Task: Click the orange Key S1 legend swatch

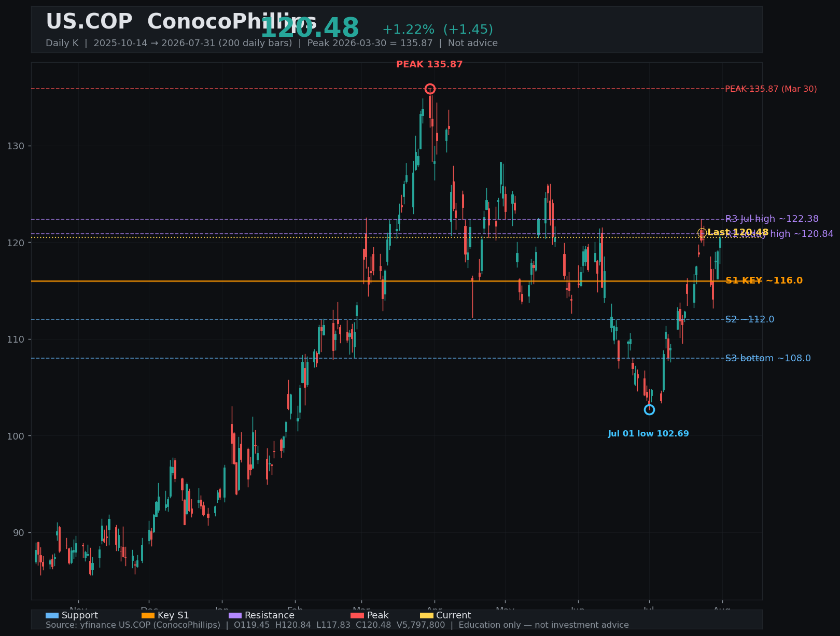Action: click(x=148, y=615)
